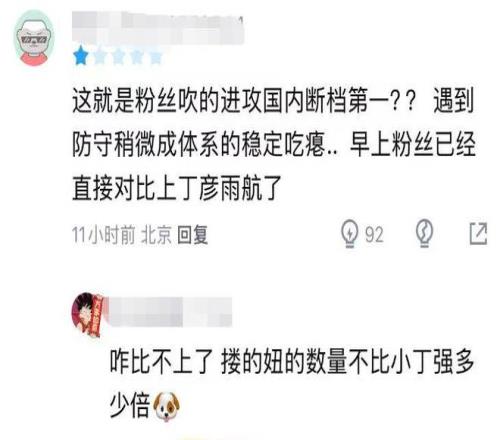Viewport: 500px width, 440px height.
Task: Click the 回复 reply link
Action: pos(192,235)
